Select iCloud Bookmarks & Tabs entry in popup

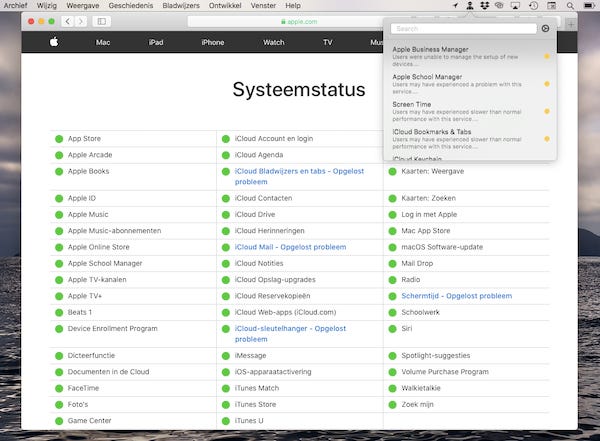pos(470,139)
